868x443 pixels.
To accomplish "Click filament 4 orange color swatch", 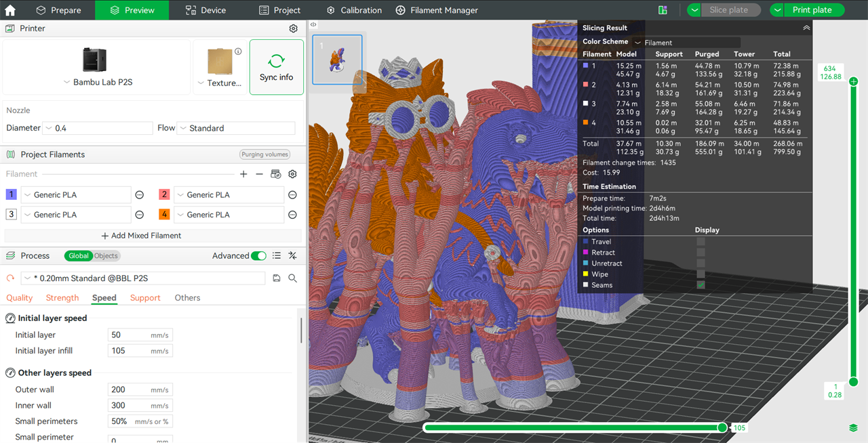I will (164, 215).
